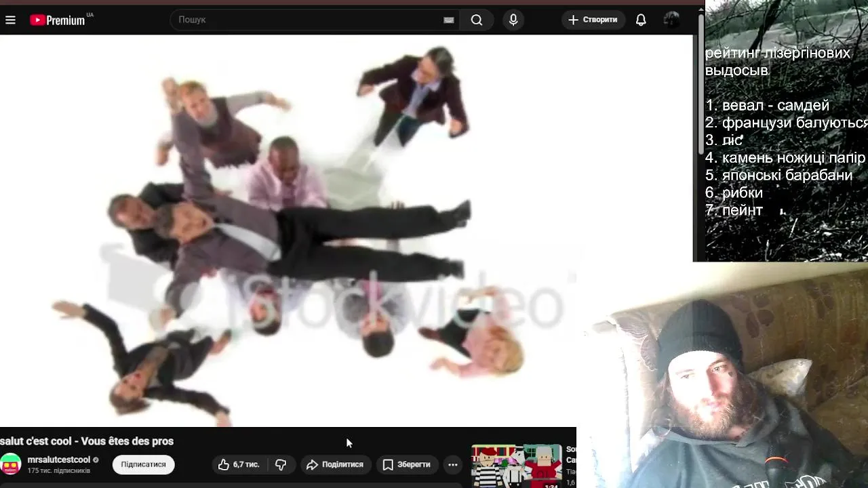This screenshot has height=488, width=868.
Task: Open the on-screen keyboard icon in search
Action: [x=449, y=20]
